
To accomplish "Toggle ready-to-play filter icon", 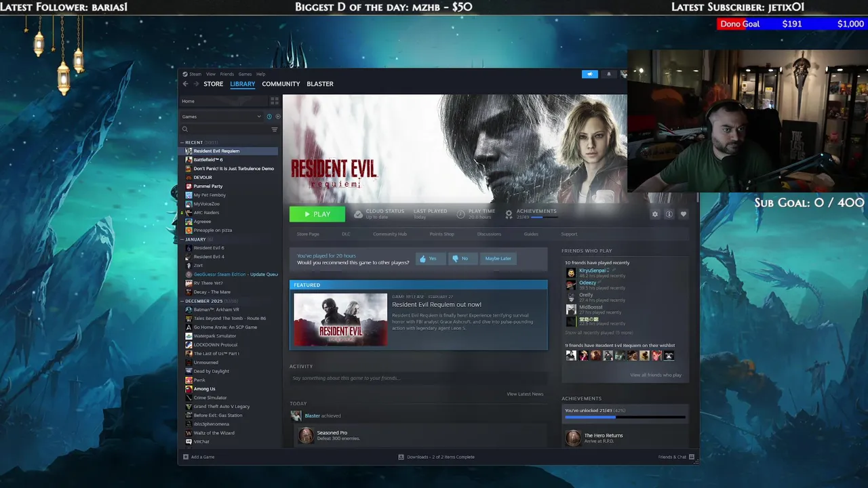I will tap(277, 117).
